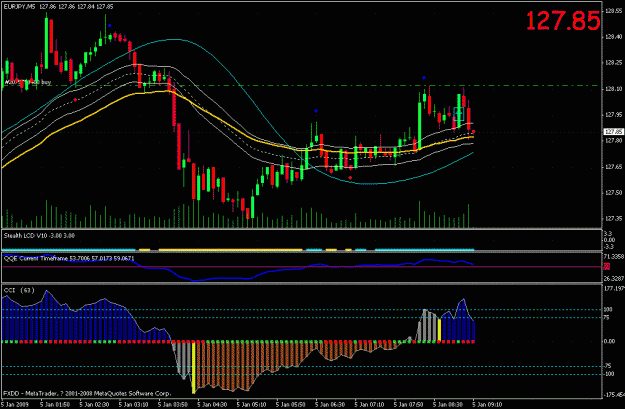Click the 128.55 price axis label
This screenshot has width=625, height=409.
click(614, 11)
